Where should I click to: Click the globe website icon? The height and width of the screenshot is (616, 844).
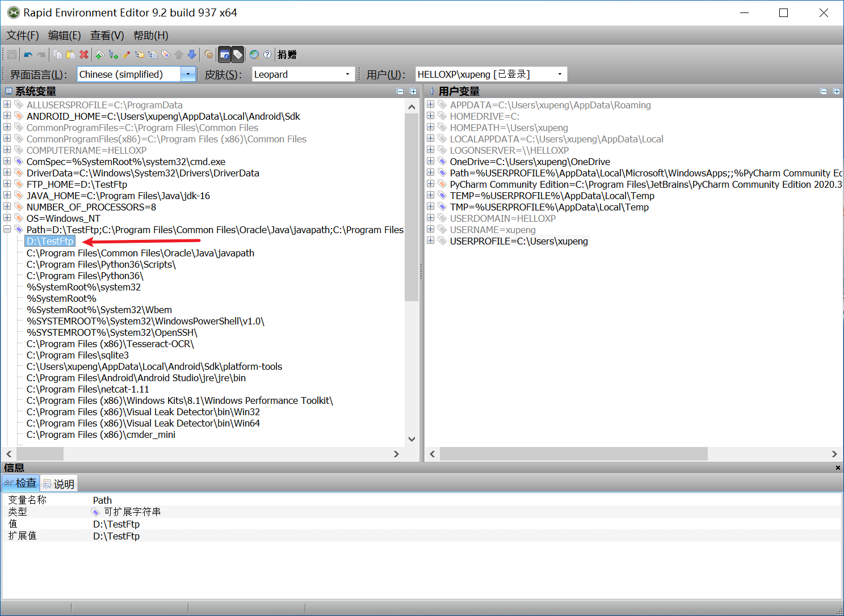click(x=254, y=54)
